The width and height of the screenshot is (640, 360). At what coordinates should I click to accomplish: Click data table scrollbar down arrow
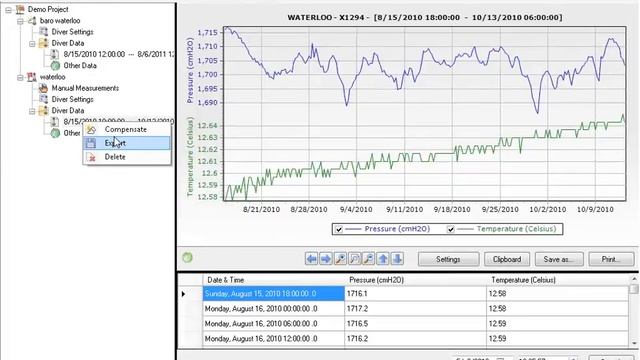click(634, 343)
